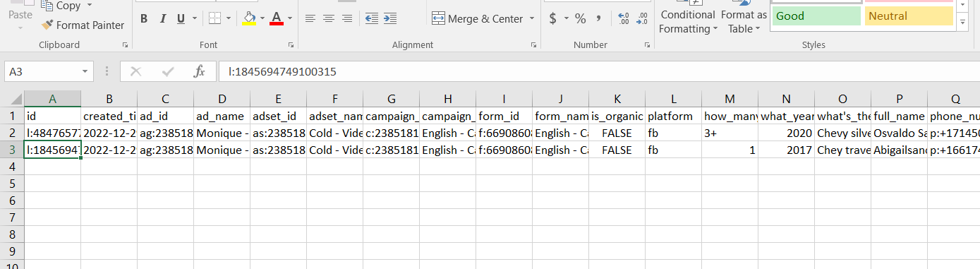The image size is (980, 269).
Task: Apply the Good cell style
Action: pyautogui.click(x=816, y=16)
